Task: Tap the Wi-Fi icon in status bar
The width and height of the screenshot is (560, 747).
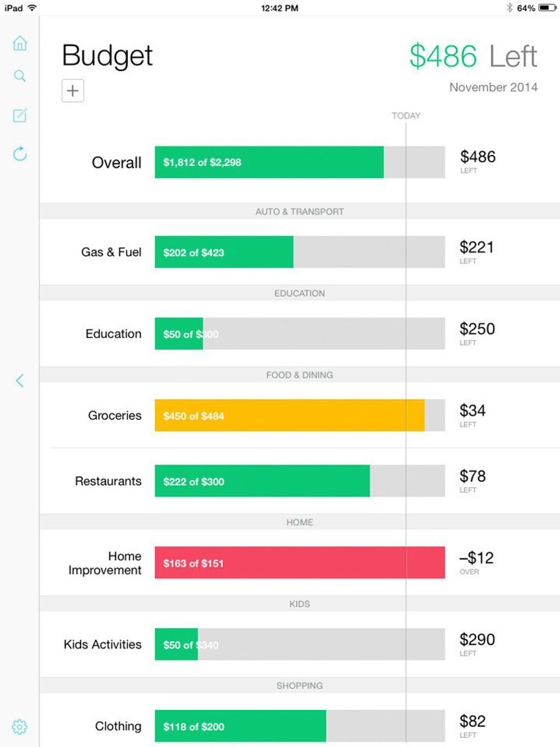Action: pyautogui.click(x=32, y=8)
